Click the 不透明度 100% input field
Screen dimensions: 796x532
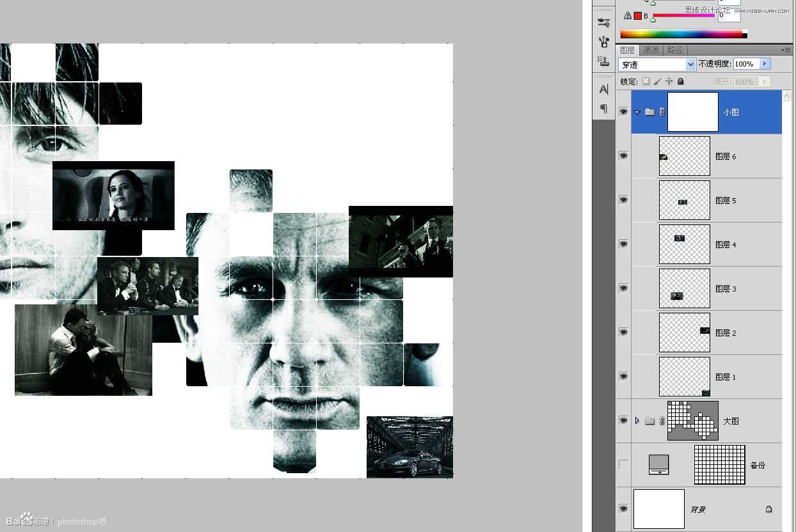pyautogui.click(x=746, y=64)
